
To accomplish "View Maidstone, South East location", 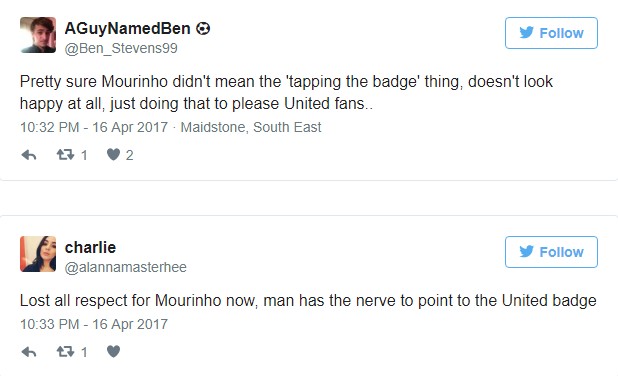I will point(251,127).
